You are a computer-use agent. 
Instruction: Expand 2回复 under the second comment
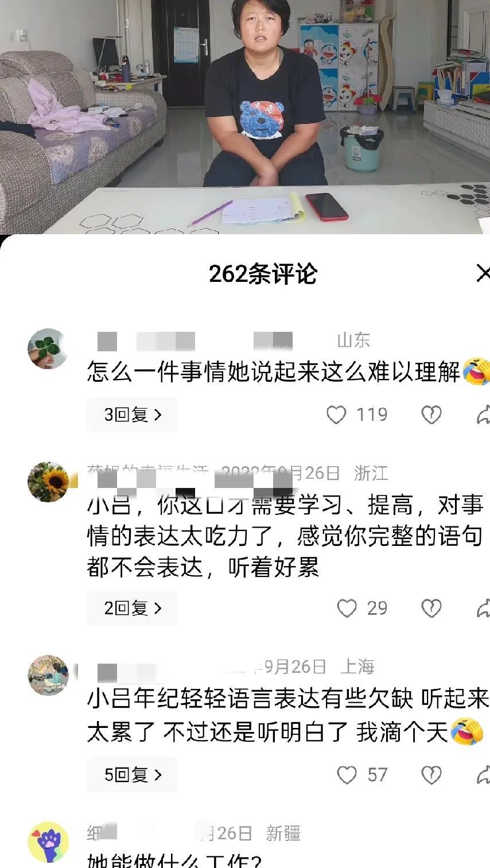(132, 608)
